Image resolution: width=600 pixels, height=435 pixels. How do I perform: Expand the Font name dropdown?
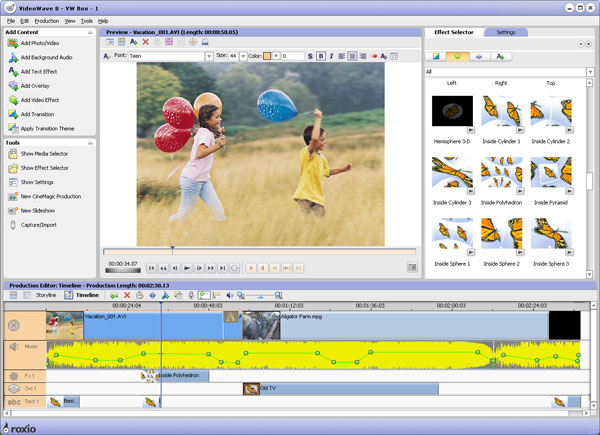pos(207,56)
